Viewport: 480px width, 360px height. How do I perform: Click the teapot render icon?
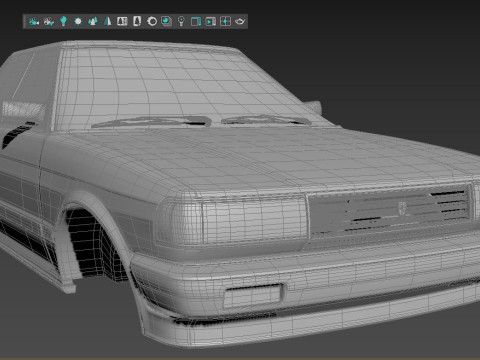coord(240,22)
